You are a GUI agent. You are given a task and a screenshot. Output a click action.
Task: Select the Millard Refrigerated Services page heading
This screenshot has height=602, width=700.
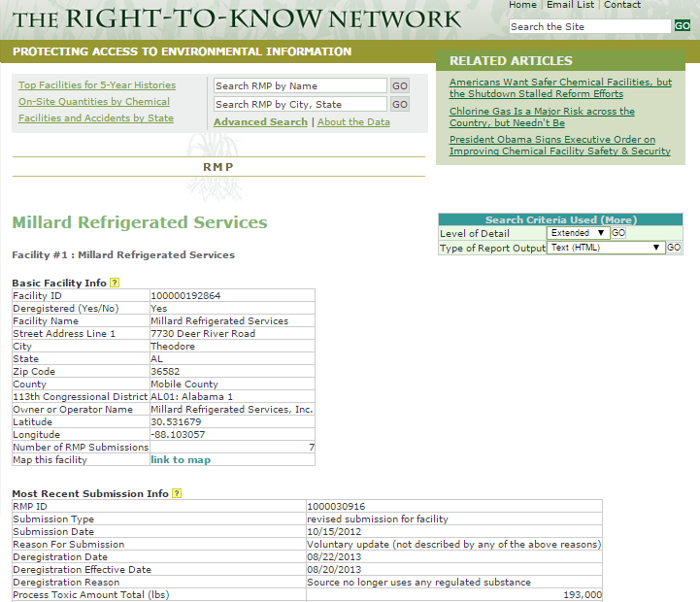pos(140,222)
